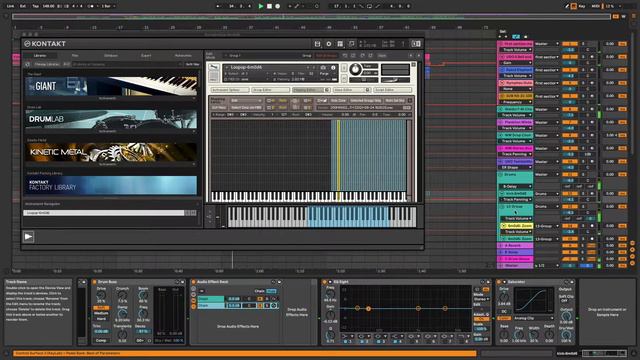Switch to Kontakt's Expert tab
This screenshot has width=640, height=360.
click(146, 56)
